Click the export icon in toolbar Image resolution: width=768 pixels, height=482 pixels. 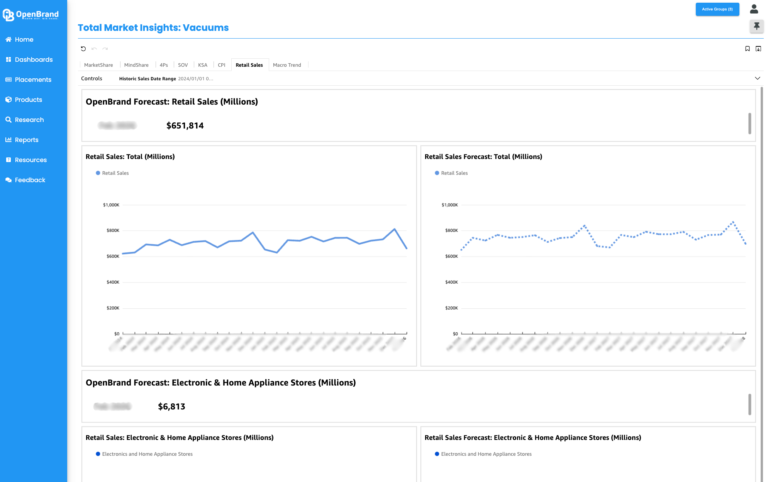pos(758,48)
